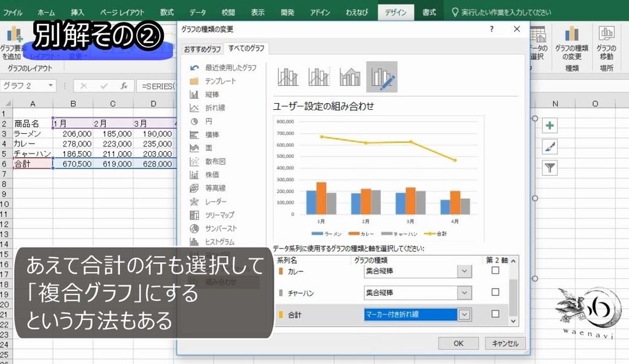629x364 pixels.
Task: Open chart type dropdown for チャーハン
Action: click(464, 293)
